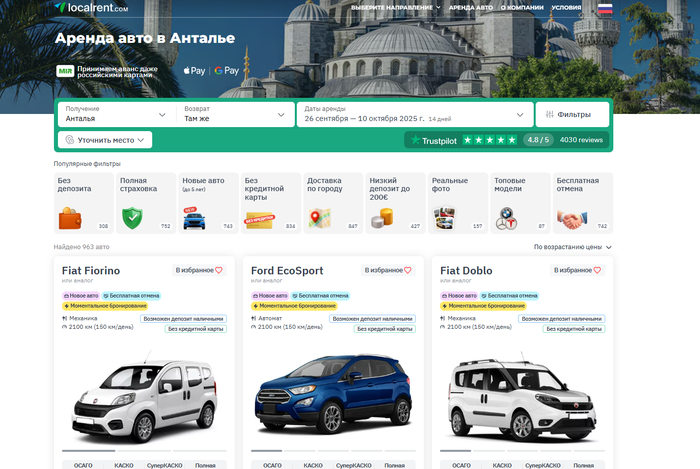Select the green shield 'Полная страховка' filter
This screenshot has width=700, height=469.
(x=145, y=202)
